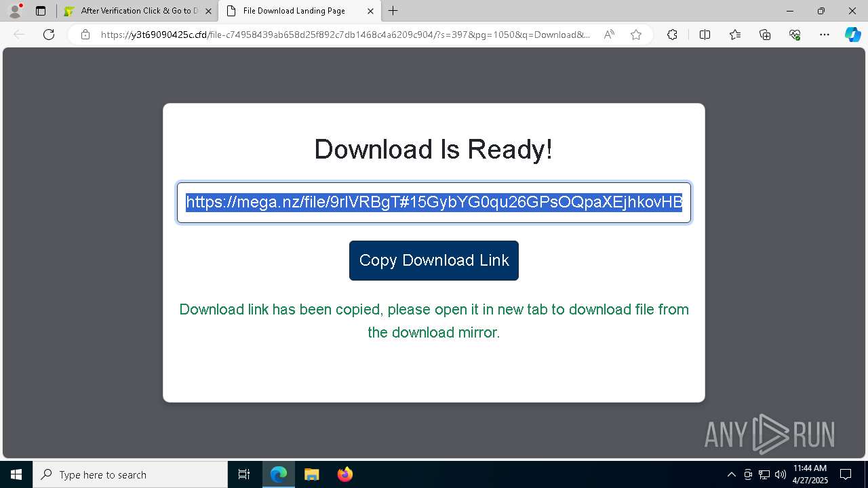Open Microsoft Edge from taskbar
The width and height of the screenshot is (868, 488).
pos(279,474)
